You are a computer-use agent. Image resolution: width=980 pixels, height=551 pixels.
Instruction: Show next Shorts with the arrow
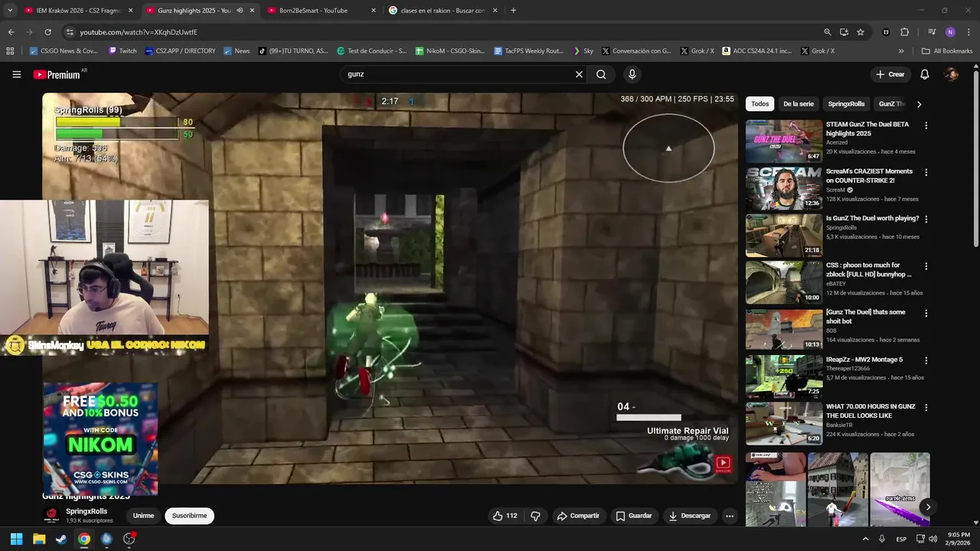(927, 507)
